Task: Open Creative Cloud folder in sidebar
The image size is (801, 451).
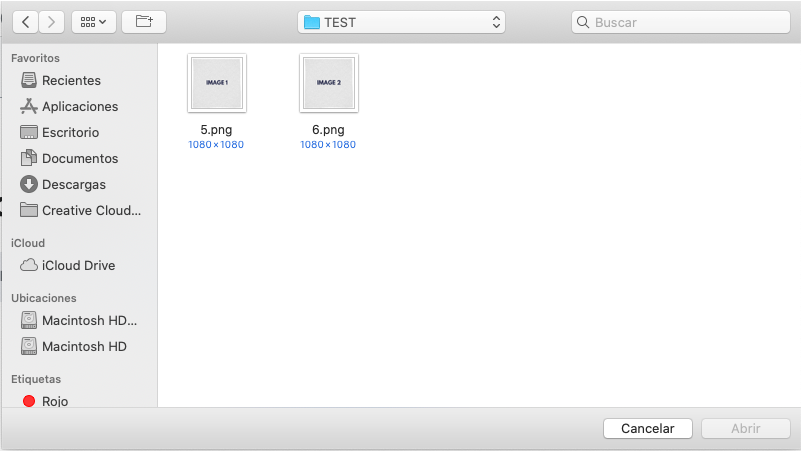Action: (91, 210)
